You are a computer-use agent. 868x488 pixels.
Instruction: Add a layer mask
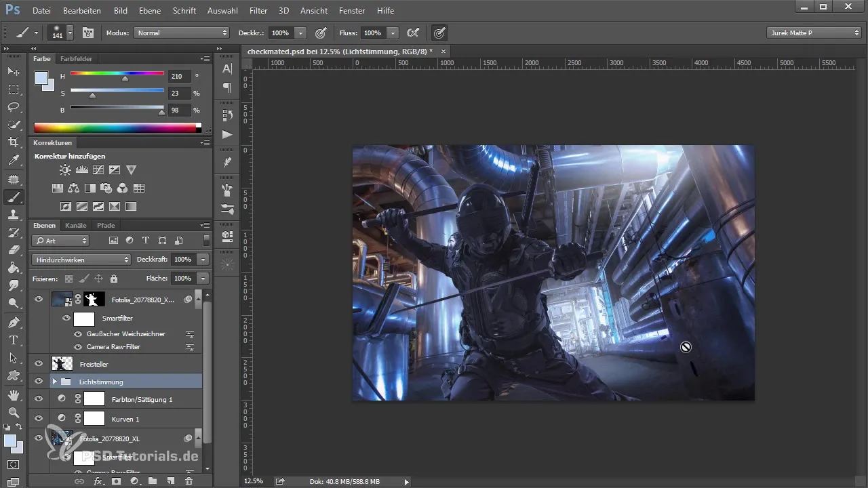coord(116,481)
